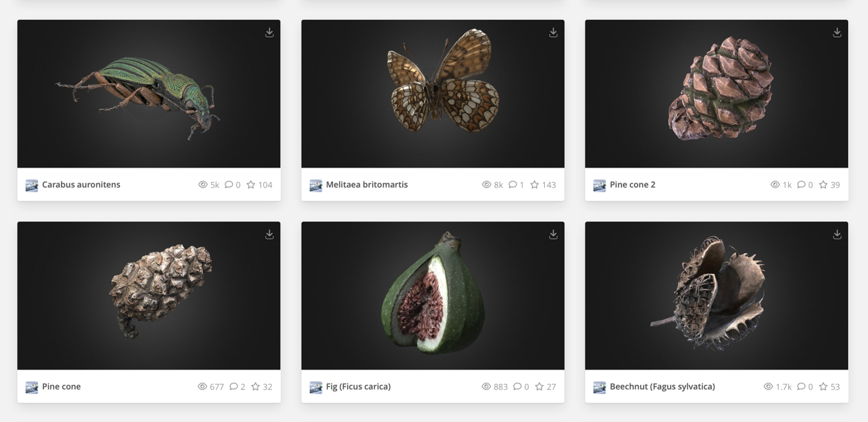
Task: Open Beechnut (Fagus sylvatica) title link
Action: tap(662, 387)
